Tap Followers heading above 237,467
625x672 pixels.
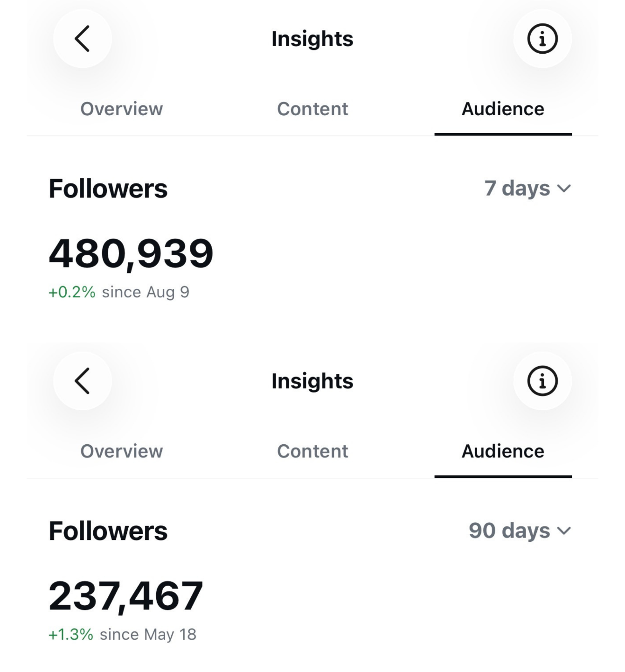pyautogui.click(x=108, y=531)
